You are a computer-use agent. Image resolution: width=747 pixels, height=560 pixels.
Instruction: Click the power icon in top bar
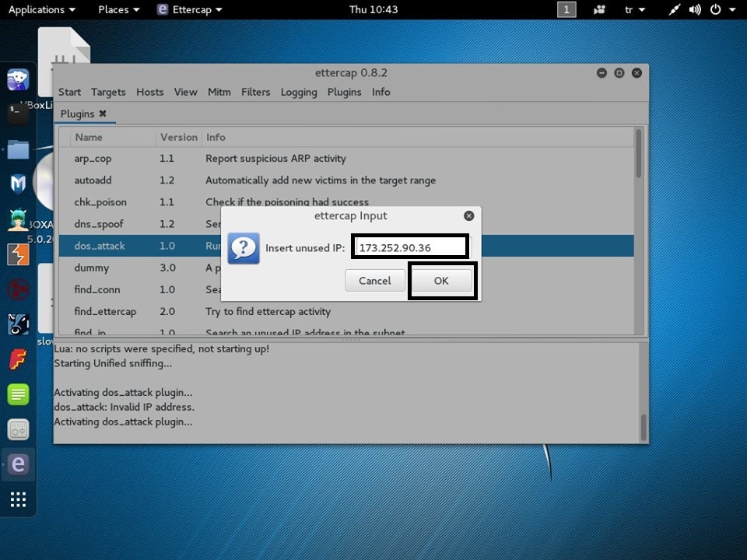716,9
